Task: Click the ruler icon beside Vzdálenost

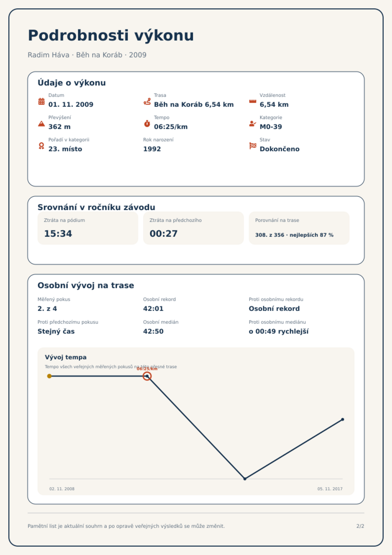Action: tap(253, 101)
